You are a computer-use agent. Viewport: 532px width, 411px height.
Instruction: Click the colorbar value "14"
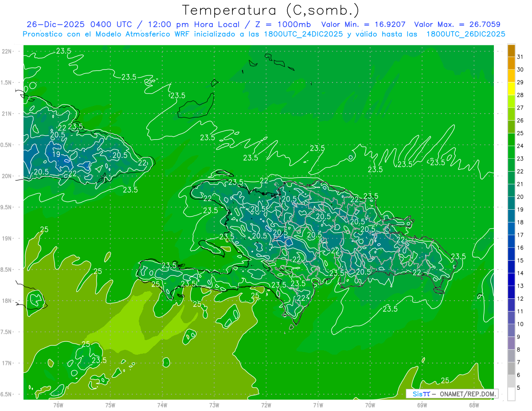[520, 273]
